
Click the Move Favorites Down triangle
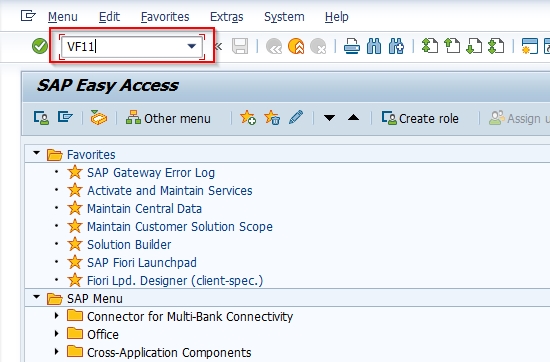coord(329,118)
